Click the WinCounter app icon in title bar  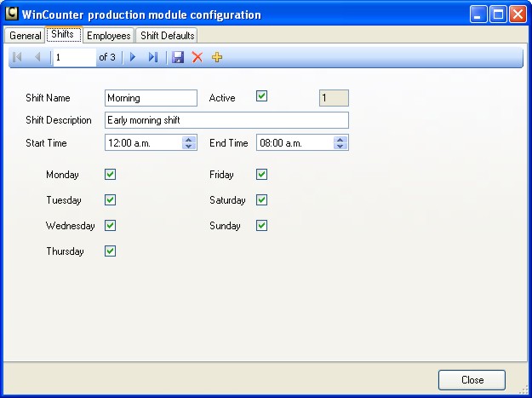(x=12, y=14)
